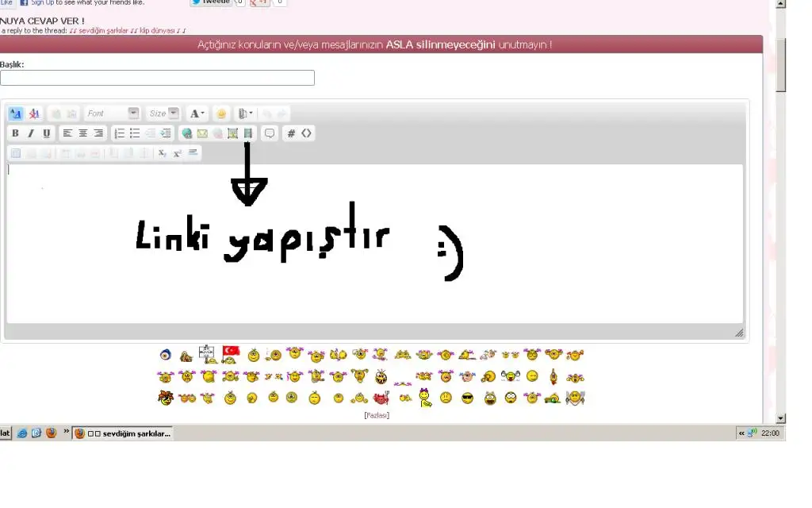The image size is (812, 508).
Task: Wrap selection in code with # icon
Action: [x=291, y=133]
